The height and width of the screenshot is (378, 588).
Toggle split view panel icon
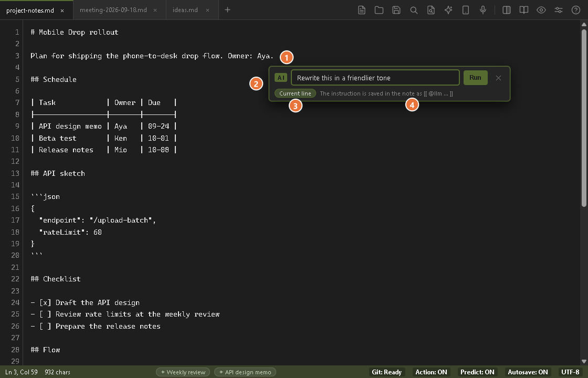[x=506, y=10]
